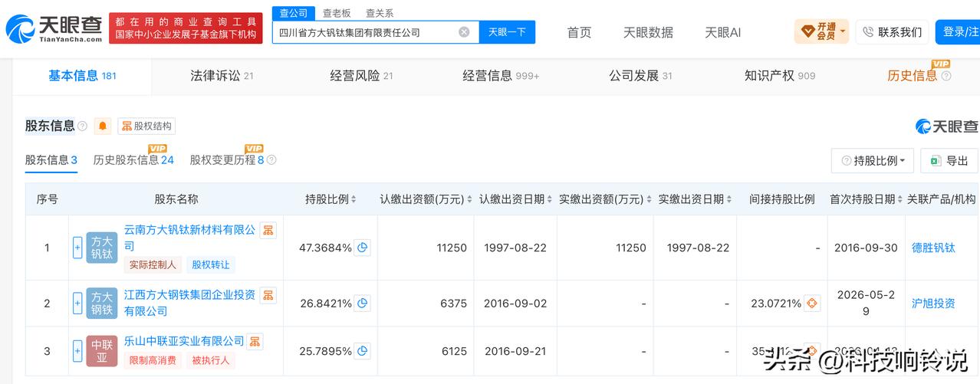Screen dimensions: 980x384
Task: Click the help icon next to 股东信息 heading
Action: coord(83,126)
